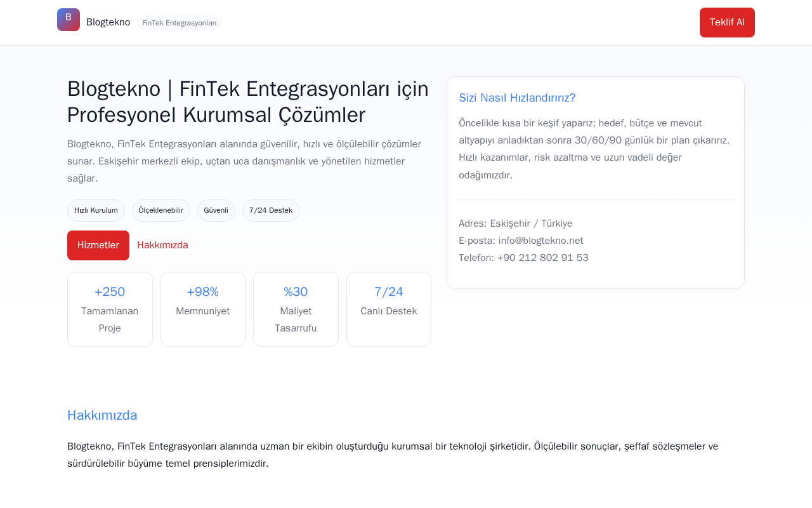Click the Adres: Eskişehir / Türkiye line
Screen dimensions: 812x508
click(x=516, y=224)
